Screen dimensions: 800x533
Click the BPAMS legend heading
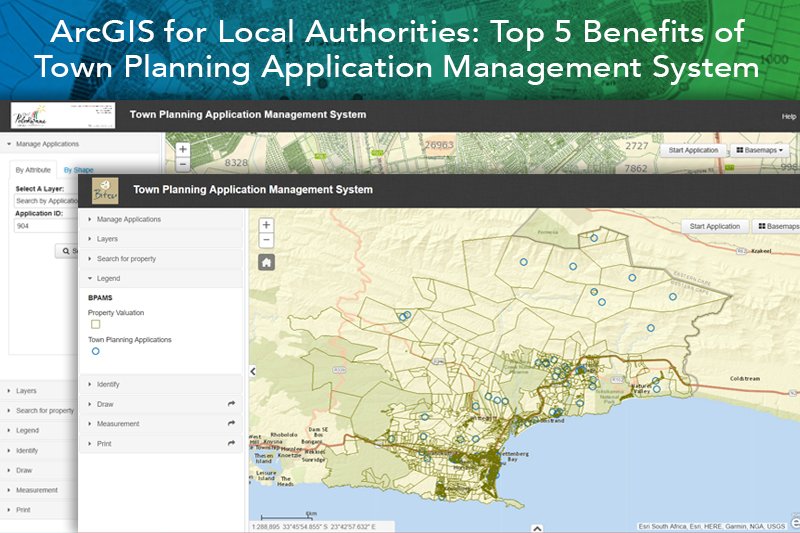[x=100, y=297]
